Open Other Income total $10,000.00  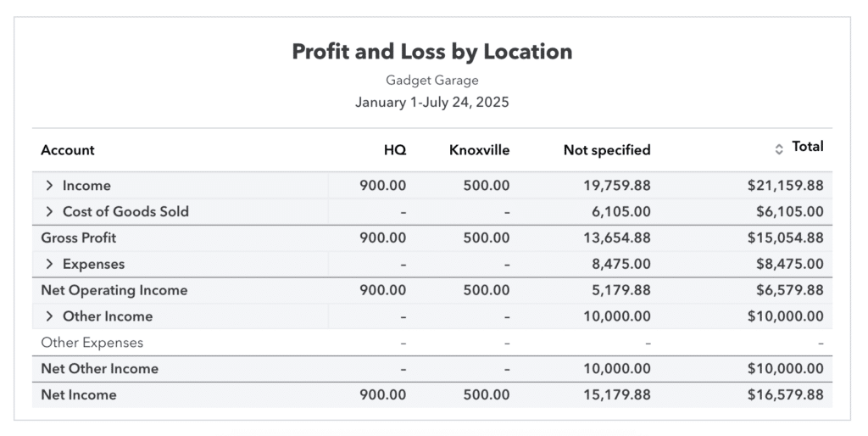pos(786,316)
